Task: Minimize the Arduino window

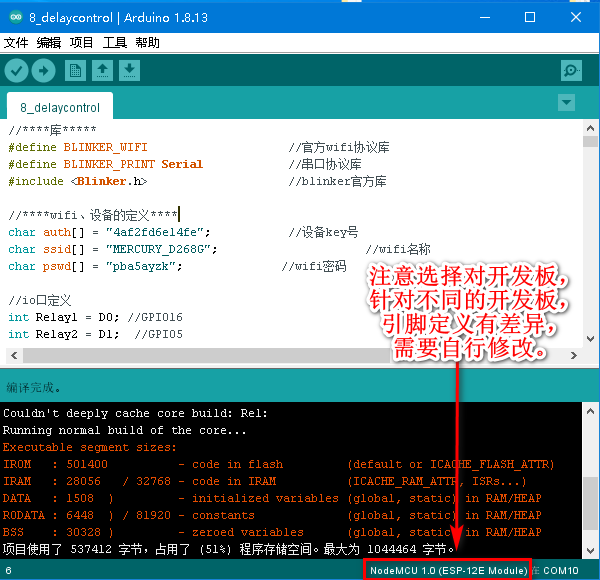Action: pyautogui.click(x=485, y=17)
